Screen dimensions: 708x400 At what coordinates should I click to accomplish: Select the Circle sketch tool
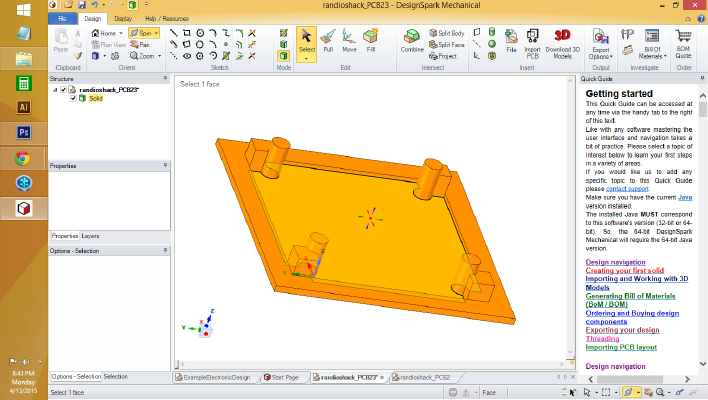pyautogui.click(x=200, y=33)
